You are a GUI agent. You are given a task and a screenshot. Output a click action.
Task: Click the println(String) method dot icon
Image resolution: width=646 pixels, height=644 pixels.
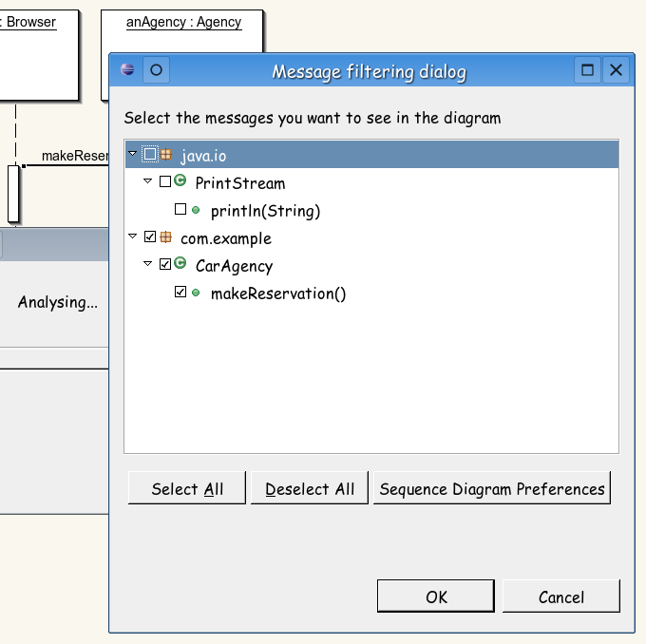tap(196, 210)
